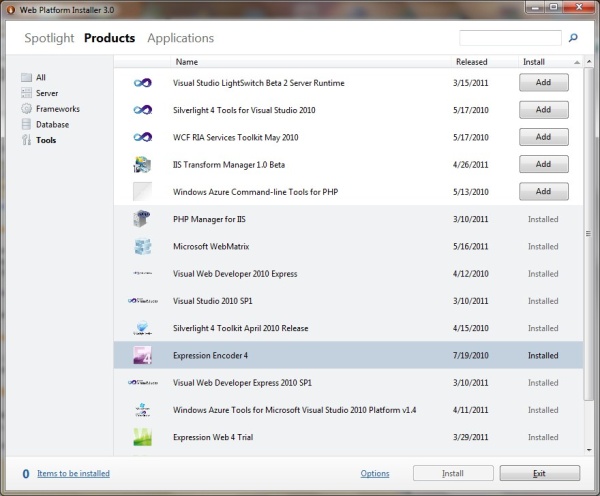Add Silverlight 4 Tools for Visual Studio 2010
The width and height of the screenshot is (600, 496).
(x=544, y=110)
